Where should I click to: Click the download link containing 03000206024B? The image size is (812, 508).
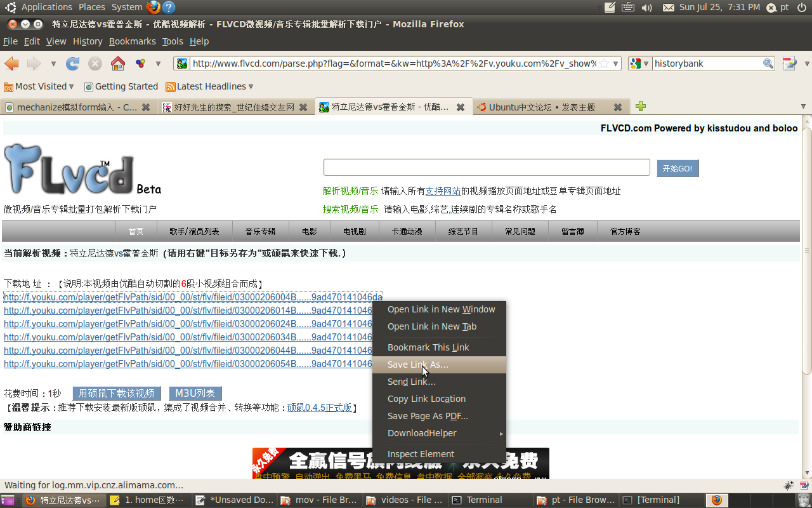coord(188,324)
